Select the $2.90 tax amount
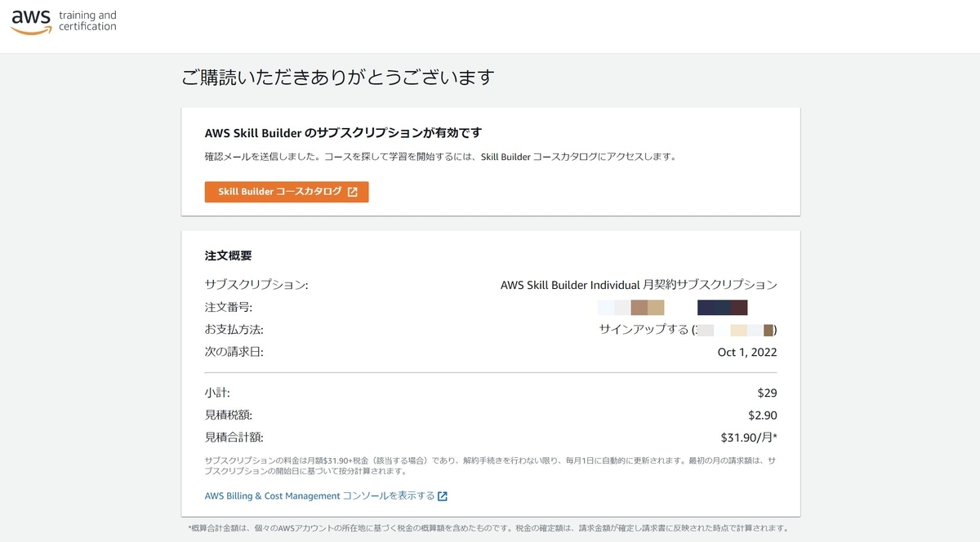This screenshot has width=980, height=542. point(763,415)
